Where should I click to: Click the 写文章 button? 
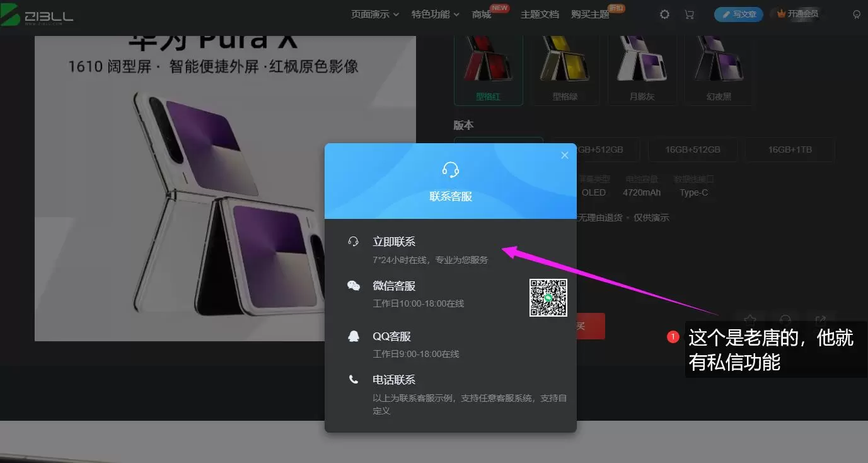tap(739, 14)
